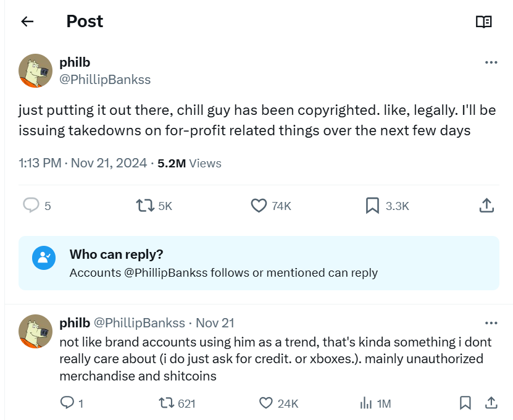Open the @PhillipBankss handle under philb

[x=105, y=80]
